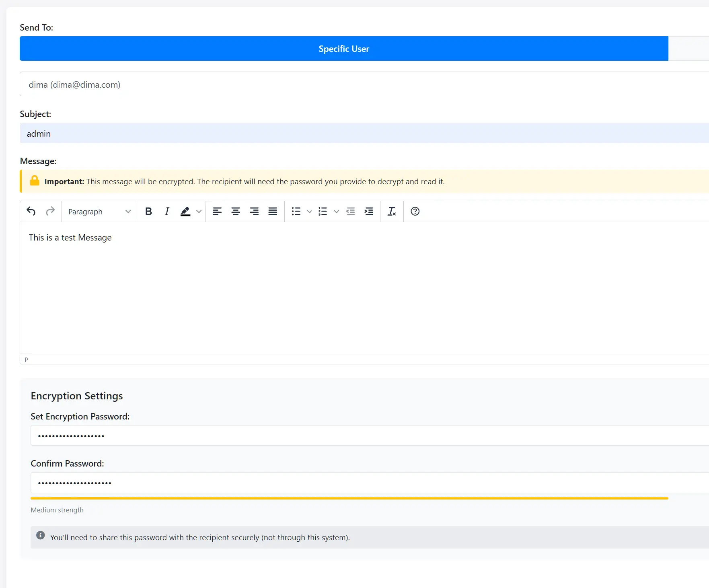This screenshot has width=709, height=588.
Task: Center align the message text
Action: click(x=236, y=211)
